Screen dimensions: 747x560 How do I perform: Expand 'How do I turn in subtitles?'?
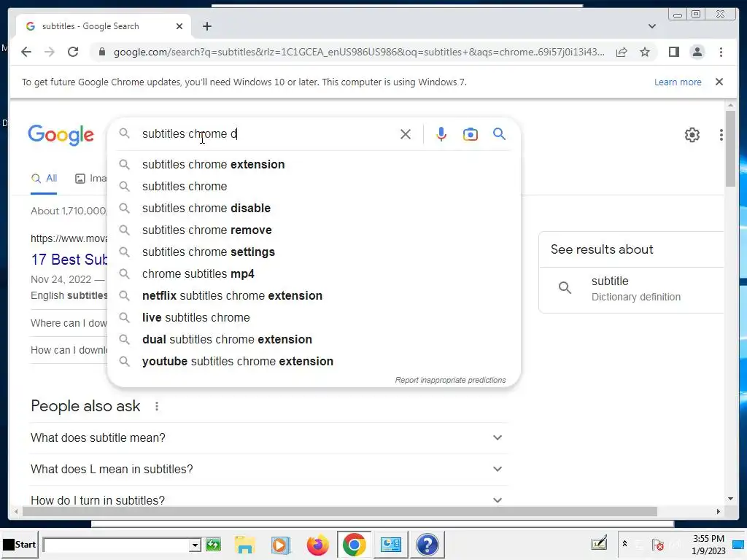pyautogui.click(x=268, y=500)
